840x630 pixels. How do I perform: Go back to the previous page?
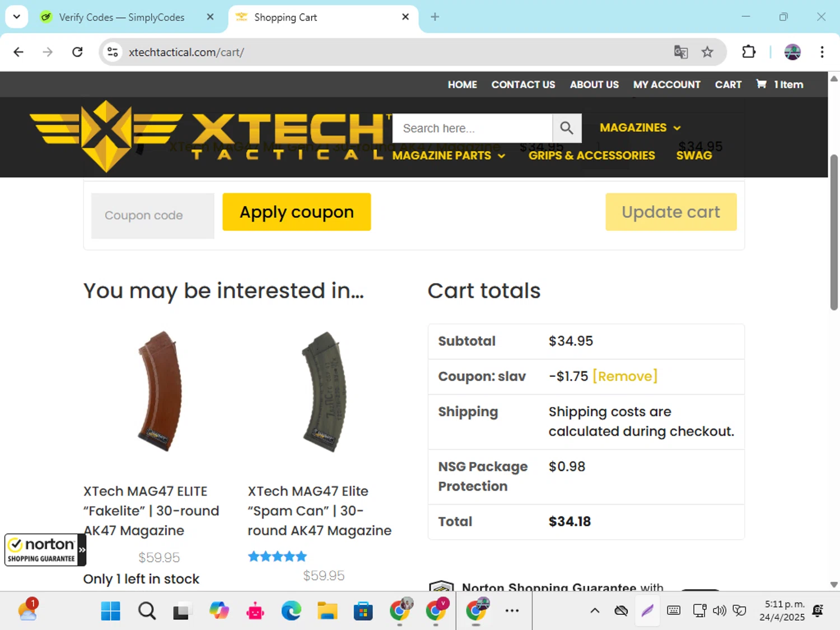tap(18, 52)
